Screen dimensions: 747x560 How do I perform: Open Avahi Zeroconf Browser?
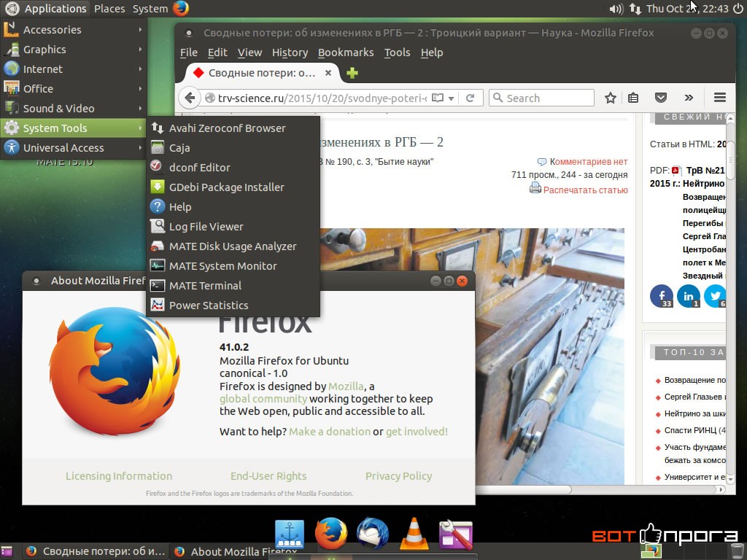233,128
